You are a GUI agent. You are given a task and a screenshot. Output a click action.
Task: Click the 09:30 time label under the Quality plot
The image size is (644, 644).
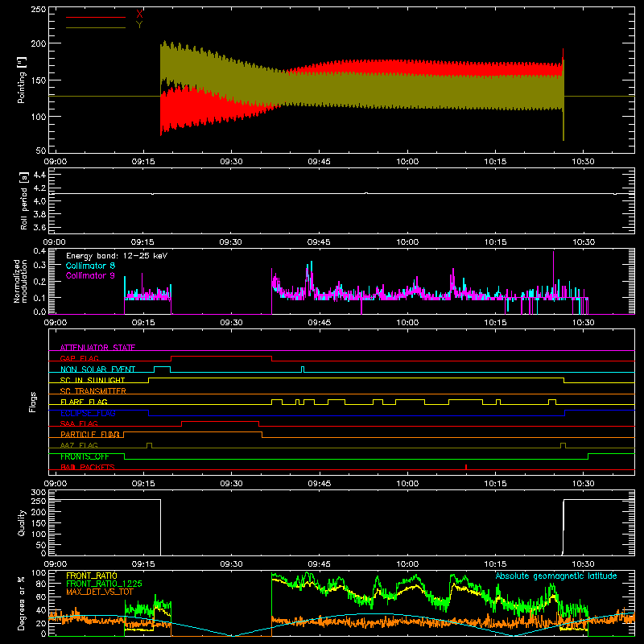[x=231, y=564]
